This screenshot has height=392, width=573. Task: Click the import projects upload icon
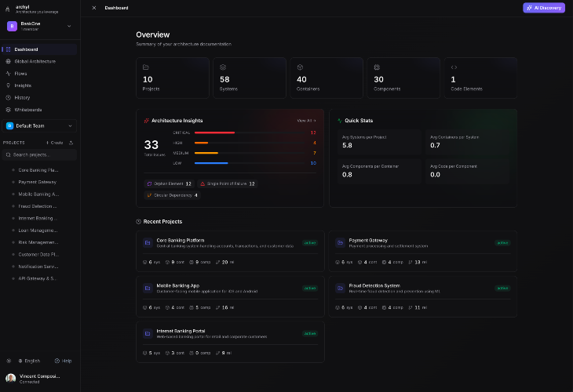pos(71,143)
